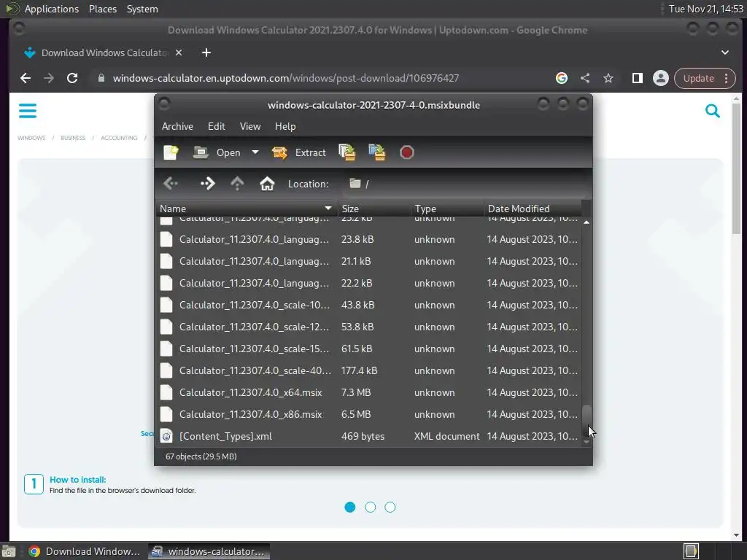The height and width of the screenshot is (560, 747).
Task: Select the 23.8 kB language file
Action: (368, 239)
